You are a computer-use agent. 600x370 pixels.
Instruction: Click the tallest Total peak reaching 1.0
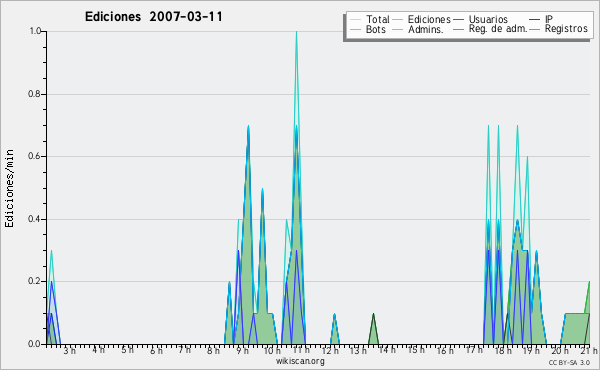[296, 33]
